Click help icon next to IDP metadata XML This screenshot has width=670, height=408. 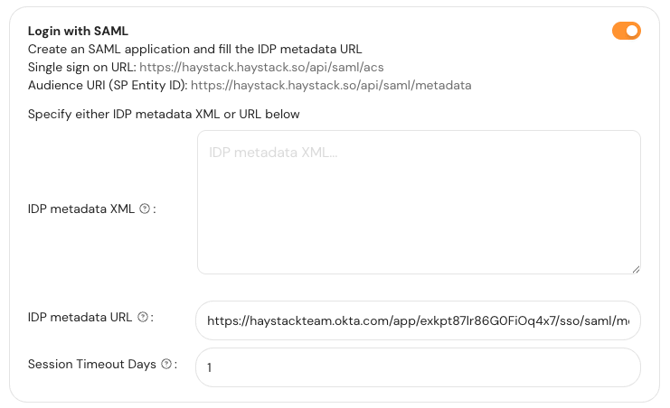coord(145,209)
